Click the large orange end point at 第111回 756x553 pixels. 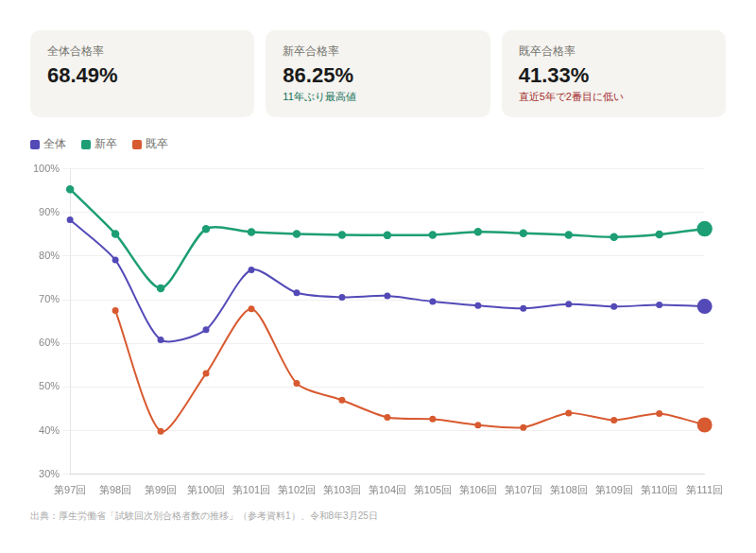pos(704,425)
